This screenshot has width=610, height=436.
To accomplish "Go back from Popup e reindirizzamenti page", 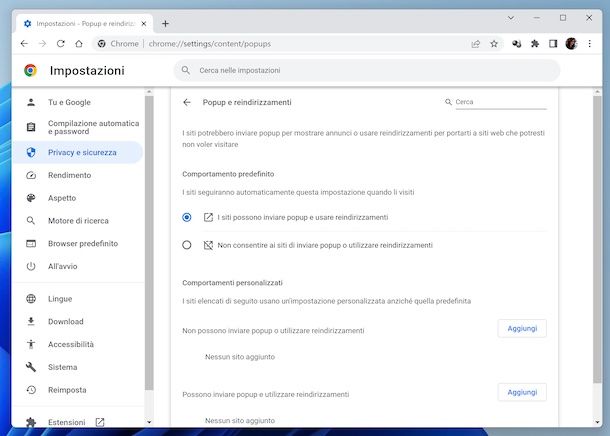I will 187,102.
